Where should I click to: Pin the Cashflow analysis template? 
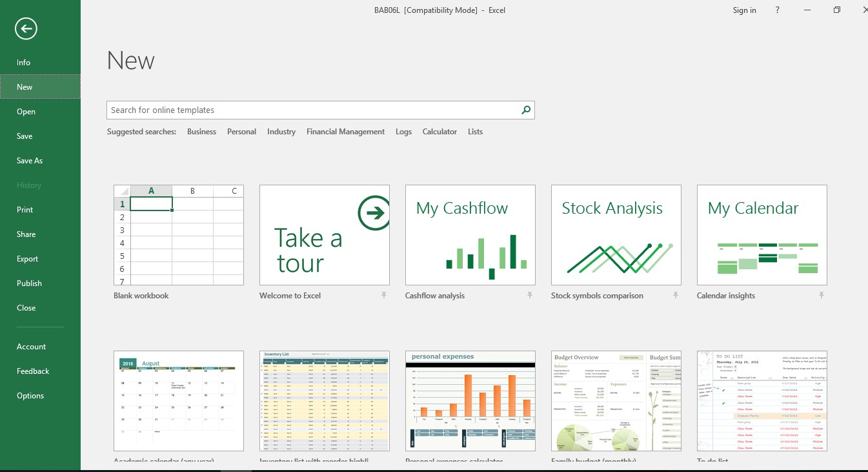530,295
